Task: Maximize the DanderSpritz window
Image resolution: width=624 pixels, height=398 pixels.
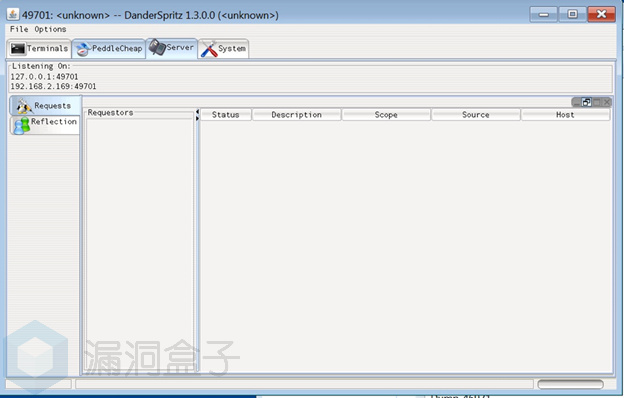Action: click(572, 14)
